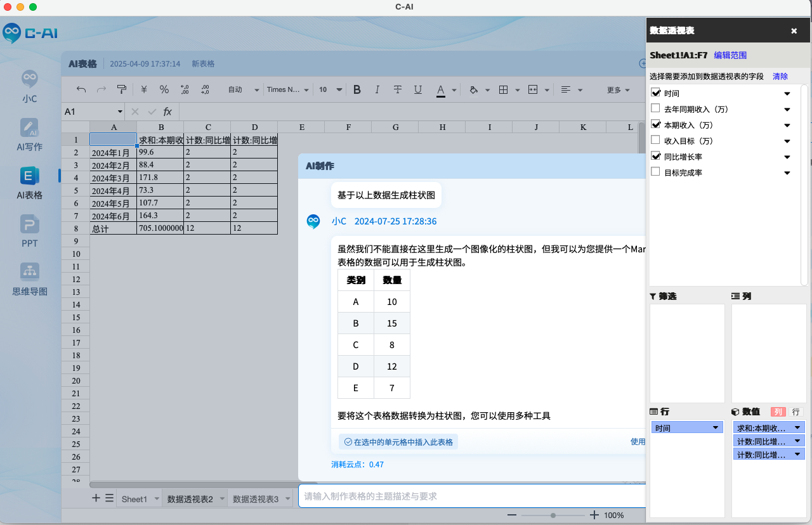This screenshot has height=525, width=812.
Task: Open the font size 10 dropdown
Action: [331, 89]
